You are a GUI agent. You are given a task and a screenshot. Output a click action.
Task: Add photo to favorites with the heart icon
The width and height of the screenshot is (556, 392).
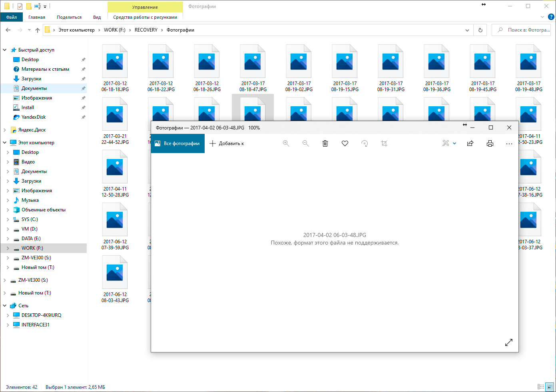[x=345, y=143]
